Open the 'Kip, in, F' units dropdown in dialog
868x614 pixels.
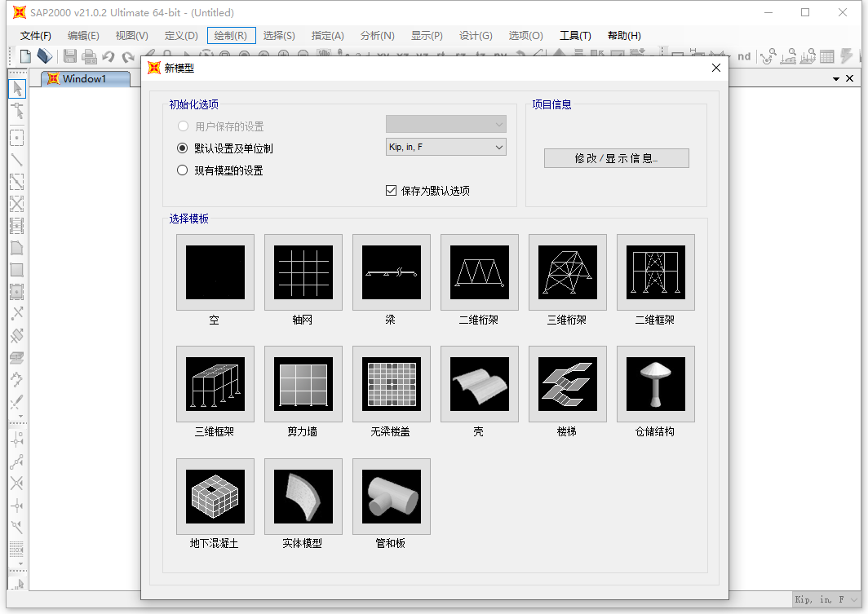click(x=446, y=147)
